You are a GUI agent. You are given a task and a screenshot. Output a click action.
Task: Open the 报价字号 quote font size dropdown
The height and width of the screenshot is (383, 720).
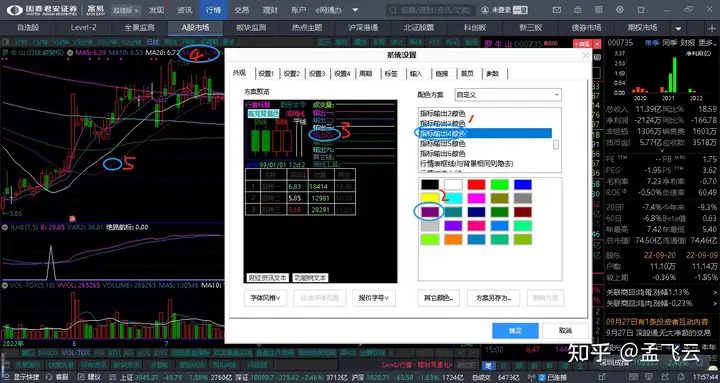coord(374,298)
